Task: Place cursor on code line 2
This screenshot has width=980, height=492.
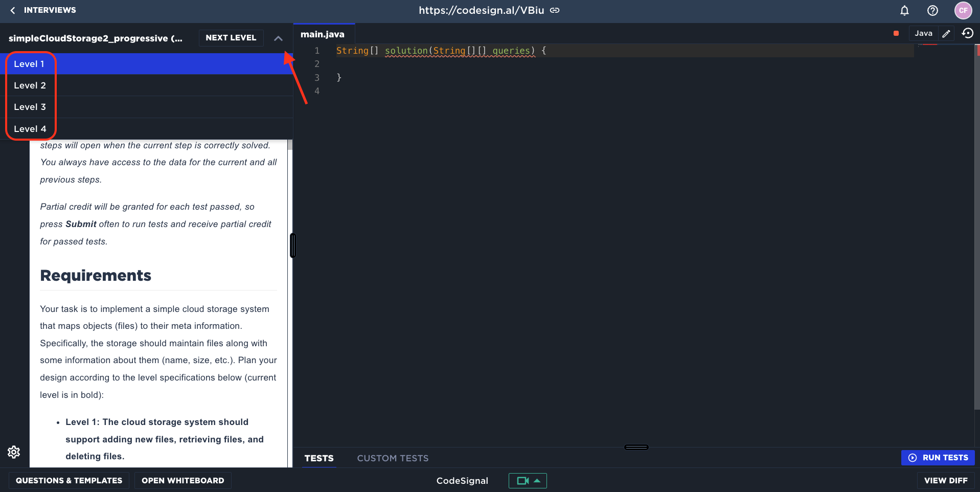Action: click(x=625, y=64)
